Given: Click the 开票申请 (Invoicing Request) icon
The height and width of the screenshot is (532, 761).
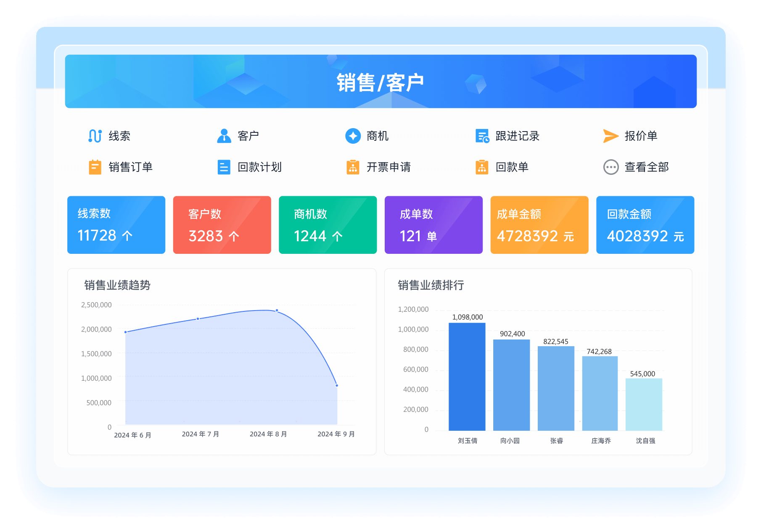Looking at the screenshot, I should (353, 167).
